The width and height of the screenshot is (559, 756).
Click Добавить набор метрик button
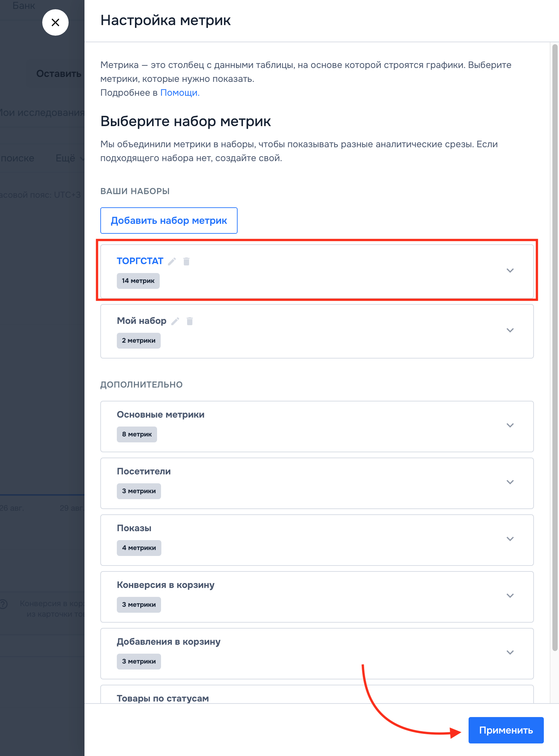[x=169, y=221]
